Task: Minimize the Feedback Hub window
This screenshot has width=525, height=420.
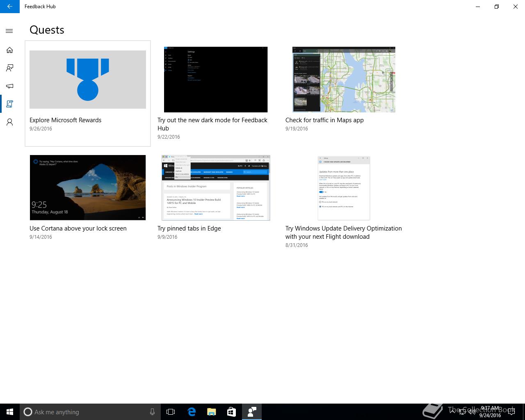Action: 478,7
